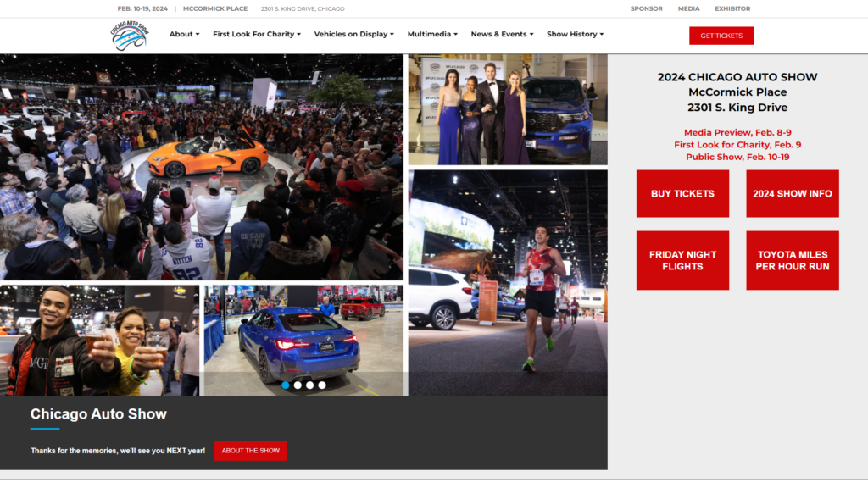Image resolution: width=868 pixels, height=488 pixels.
Task: Click the Chicago Auto Show logo
Action: [130, 36]
